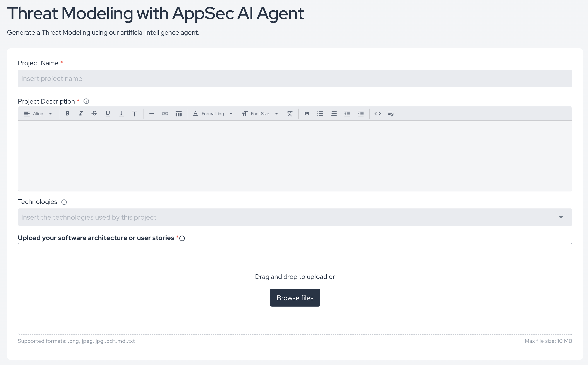Open the Align dropdown

coord(38,113)
